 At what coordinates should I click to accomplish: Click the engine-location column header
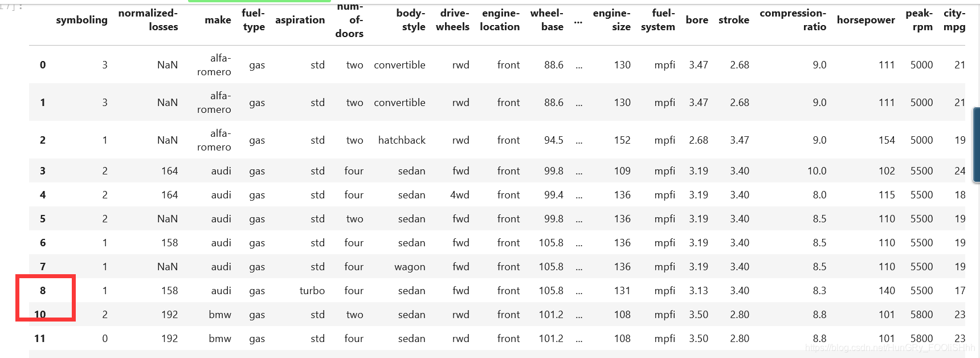click(500, 20)
